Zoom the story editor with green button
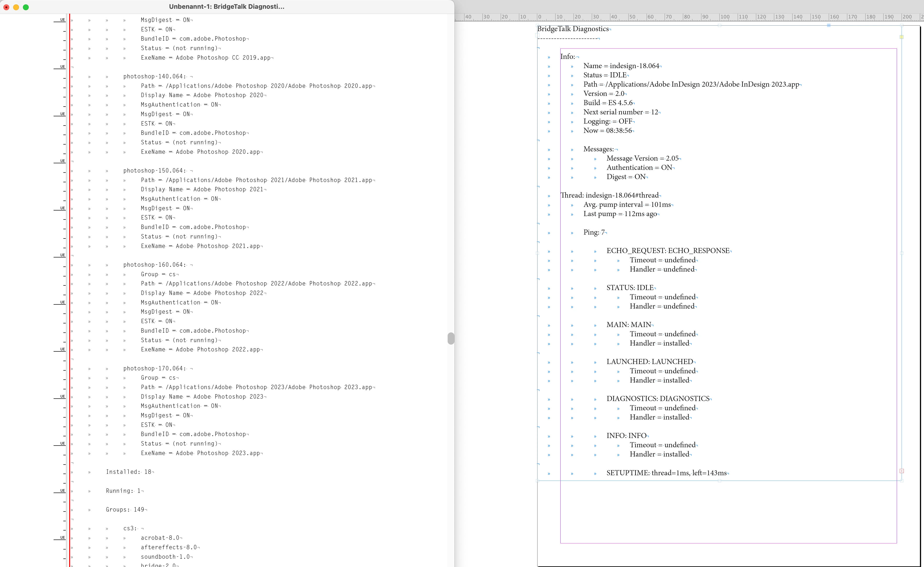Image resolution: width=924 pixels, height=567 pixels. point(26,7)
